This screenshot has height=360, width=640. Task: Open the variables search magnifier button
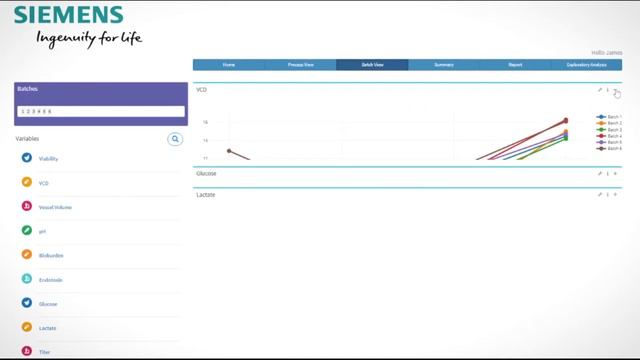tap(175, 139)
